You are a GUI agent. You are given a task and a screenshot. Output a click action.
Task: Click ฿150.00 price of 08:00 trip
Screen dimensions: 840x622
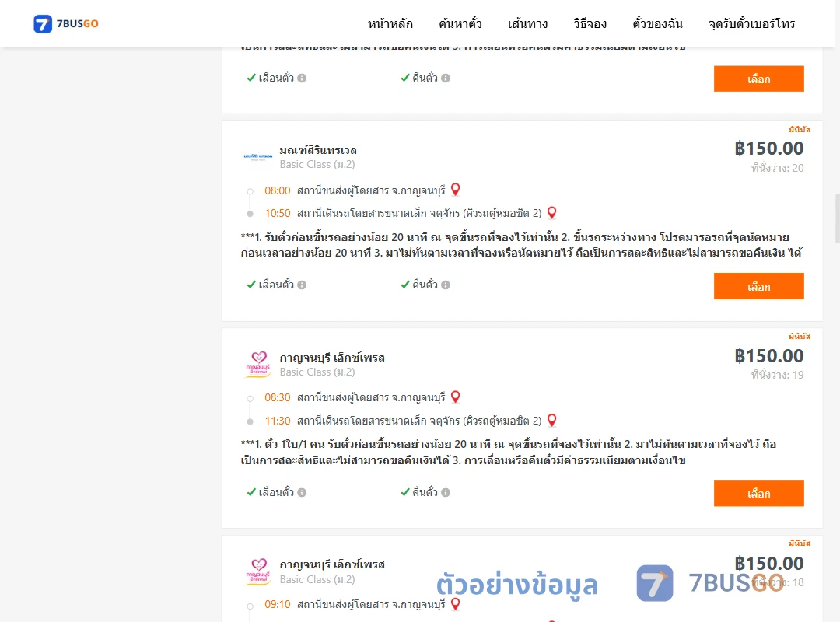[769, 149]
